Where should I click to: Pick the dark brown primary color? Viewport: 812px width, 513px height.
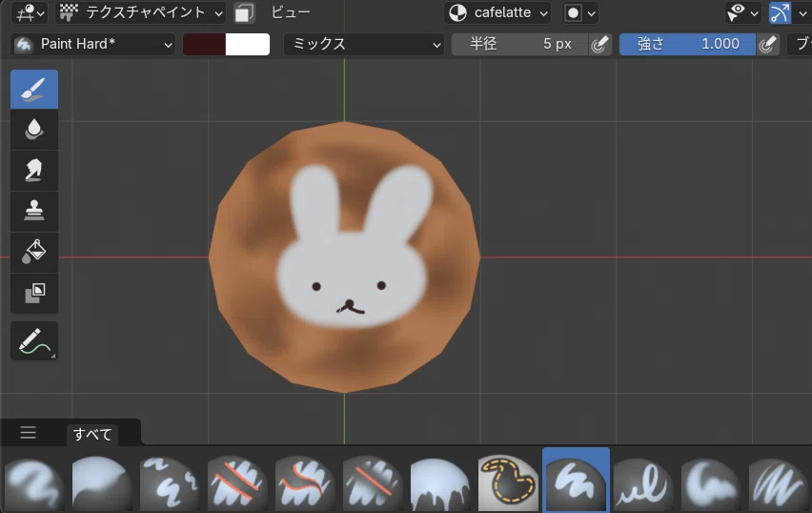coord(204,44)
